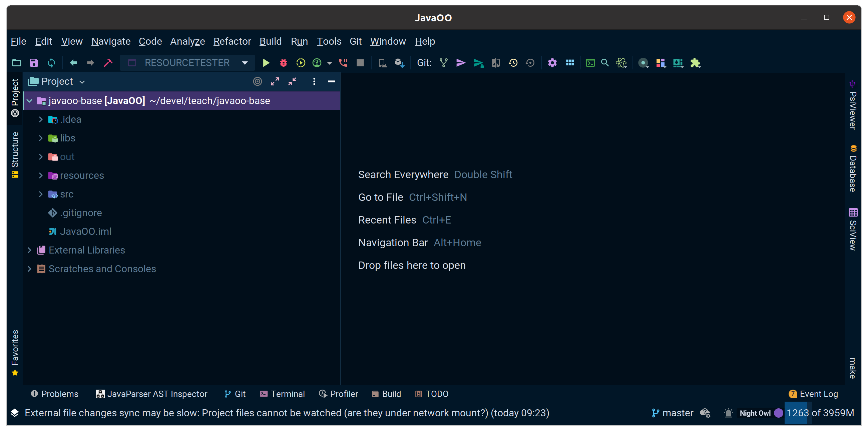Collapse the javaoo-base root node
This screenshot has width=868, height=432.
tap(30, 101)
